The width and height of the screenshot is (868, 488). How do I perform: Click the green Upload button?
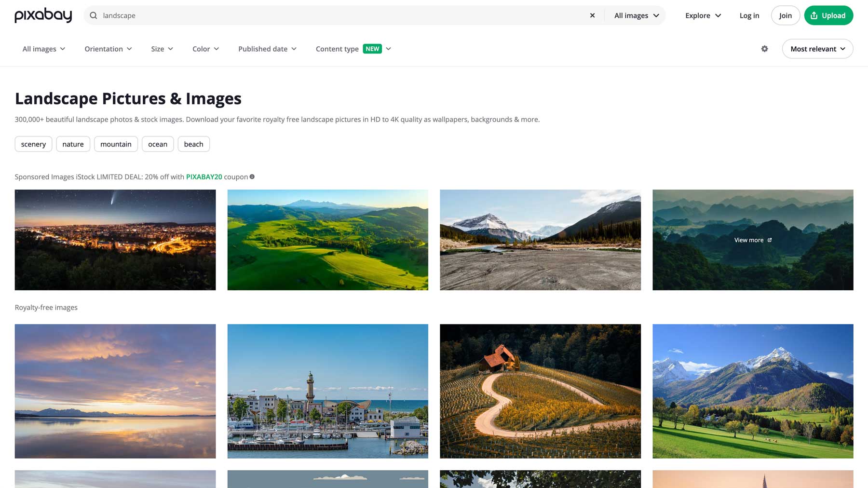coord(828,15)
